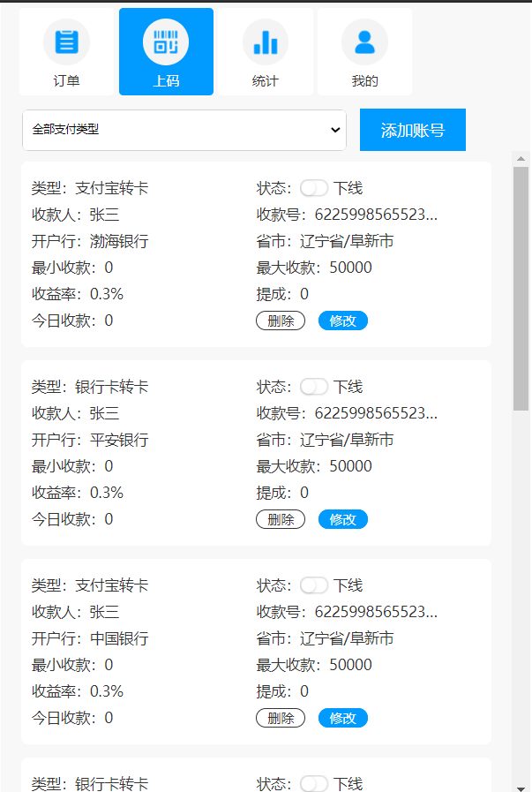Select the 上码 barcode icon
The width and height of the screenshot is (532, 792).
pyautogui.click(x=166, y=41)
